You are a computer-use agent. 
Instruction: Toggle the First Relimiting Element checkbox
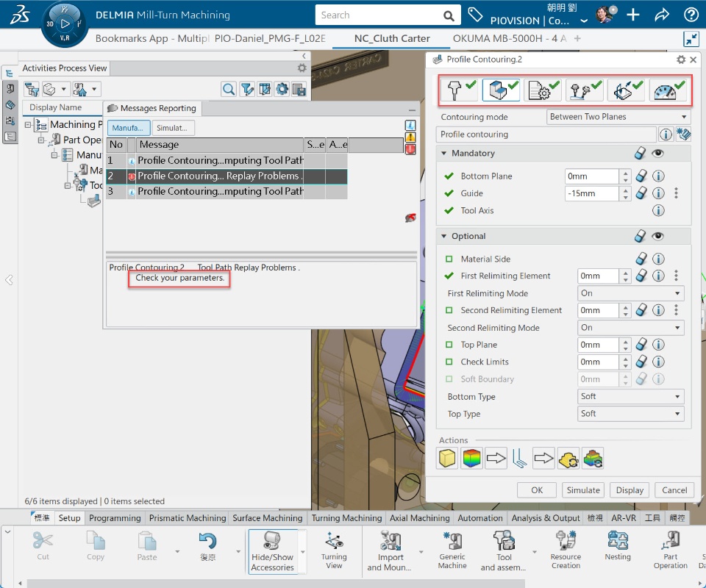pos(449,276)
